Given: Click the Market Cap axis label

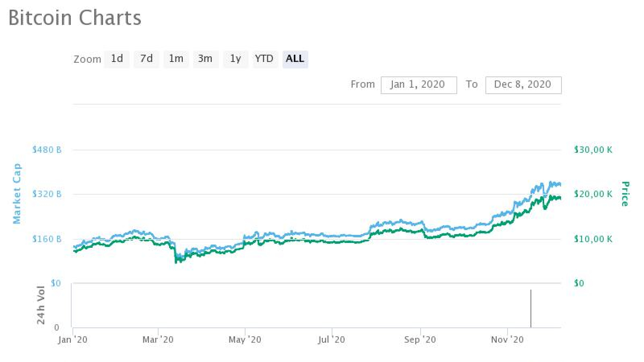Looking at the screenshot, I should [x=17, y=193].
